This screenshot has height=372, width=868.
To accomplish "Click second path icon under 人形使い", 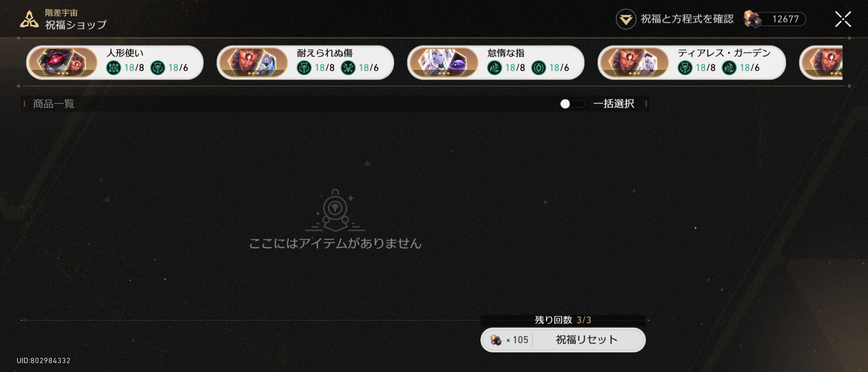I will coord(158,68).
